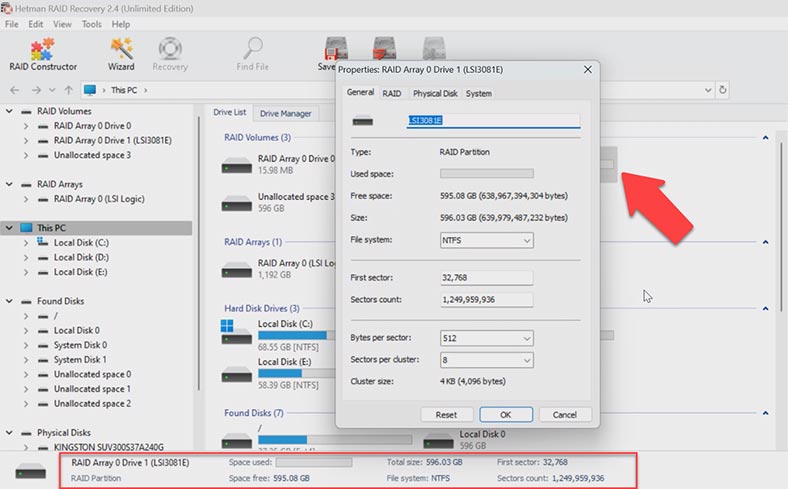788x489 pixels.
Task: Select Unallocated space 3 in tree
Action: pyautogui.click(x=92, y=155)
